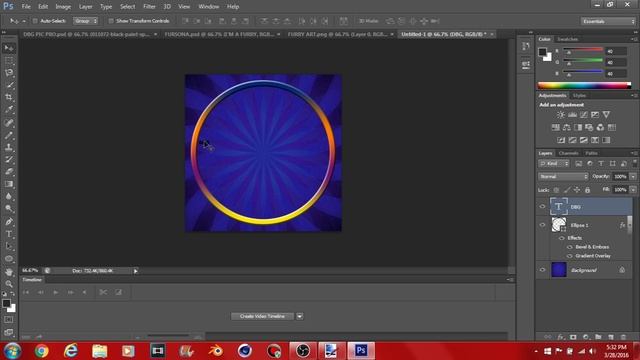Open the Normal blend mode dropdown
Screen dimensions: 640x360
click(x=563, y=176)
